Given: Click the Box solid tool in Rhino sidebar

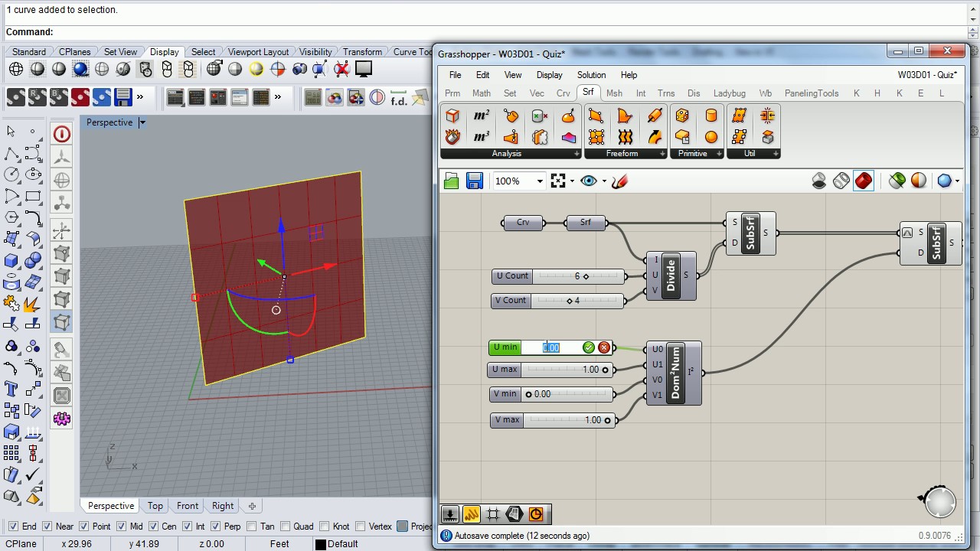Looking at the screenshot, I should (11, 261).
